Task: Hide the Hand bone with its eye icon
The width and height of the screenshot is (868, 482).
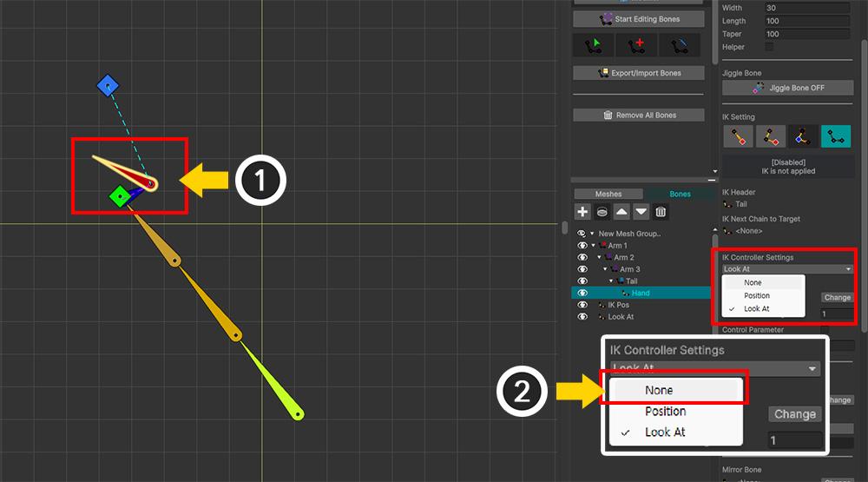Action: (582, 294)
